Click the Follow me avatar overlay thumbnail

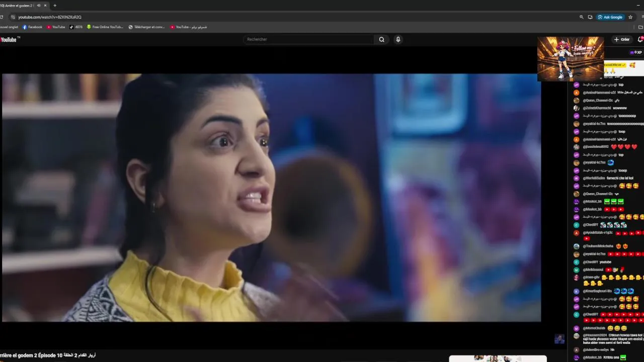571,58
